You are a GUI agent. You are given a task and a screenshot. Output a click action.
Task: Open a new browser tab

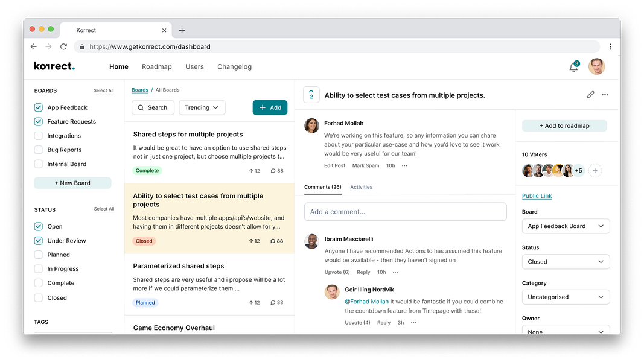coord(182,30)
